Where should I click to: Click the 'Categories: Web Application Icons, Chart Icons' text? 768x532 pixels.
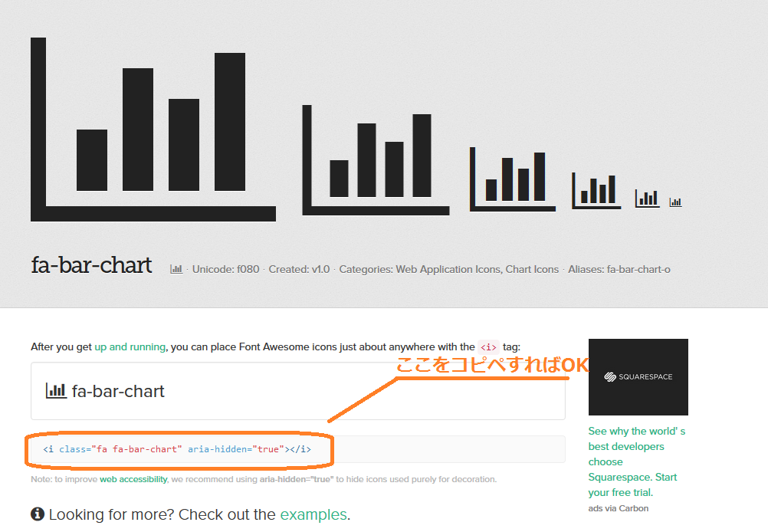click(x=449, y=269)
